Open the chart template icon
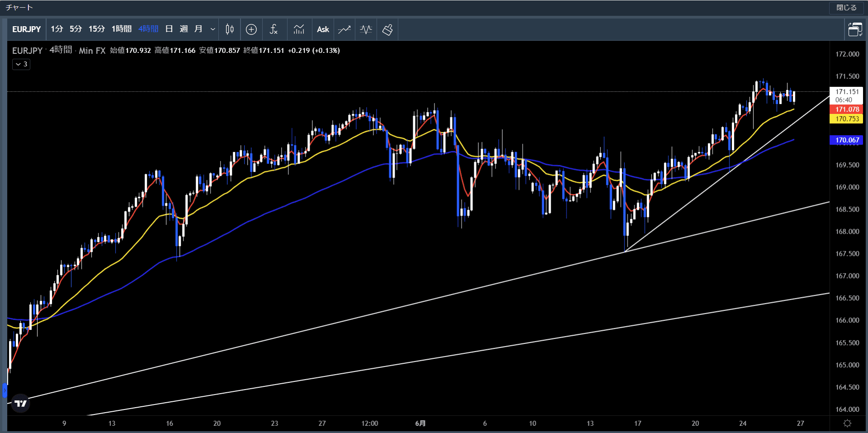The height and width of the screenshot is (433, 868). [x=299, y=29]
